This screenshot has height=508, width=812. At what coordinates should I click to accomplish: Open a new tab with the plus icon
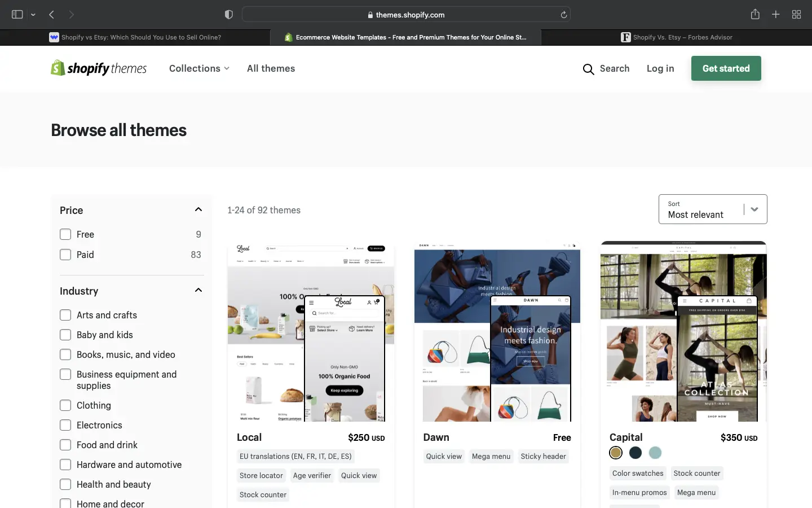tap(776, 15)
